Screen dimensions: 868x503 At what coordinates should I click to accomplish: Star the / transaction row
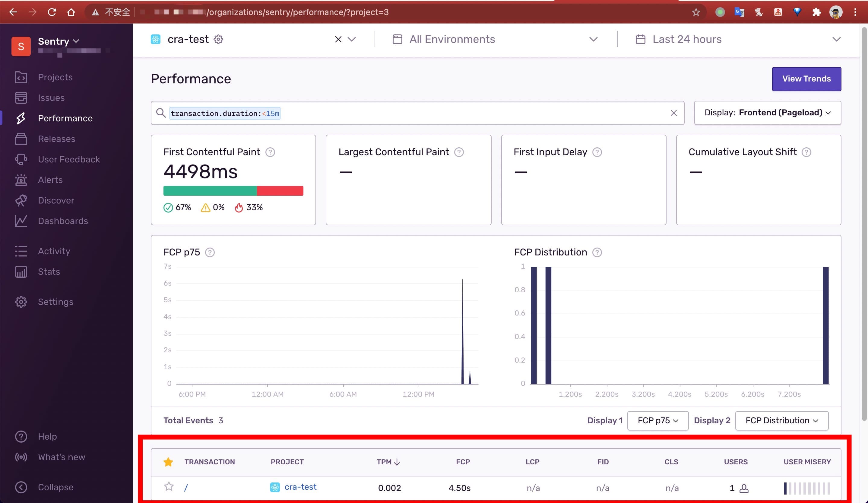pos(169,486)
